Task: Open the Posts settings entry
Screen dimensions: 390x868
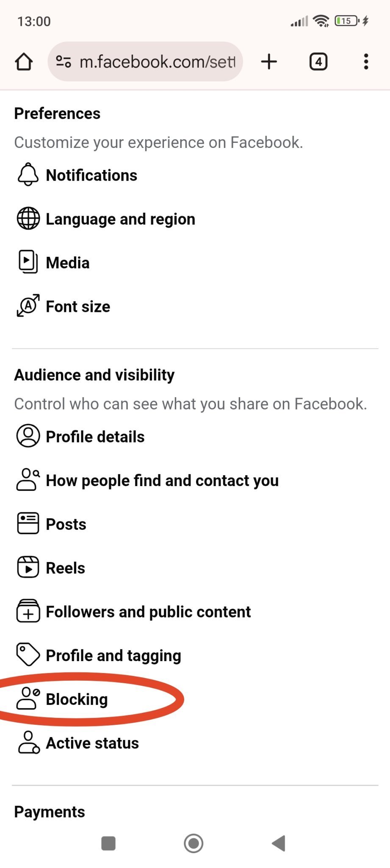Action: (66, 524)
